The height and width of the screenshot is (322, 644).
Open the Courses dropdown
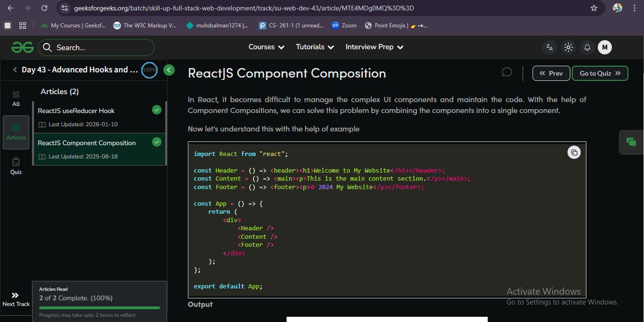pos(266,47)
